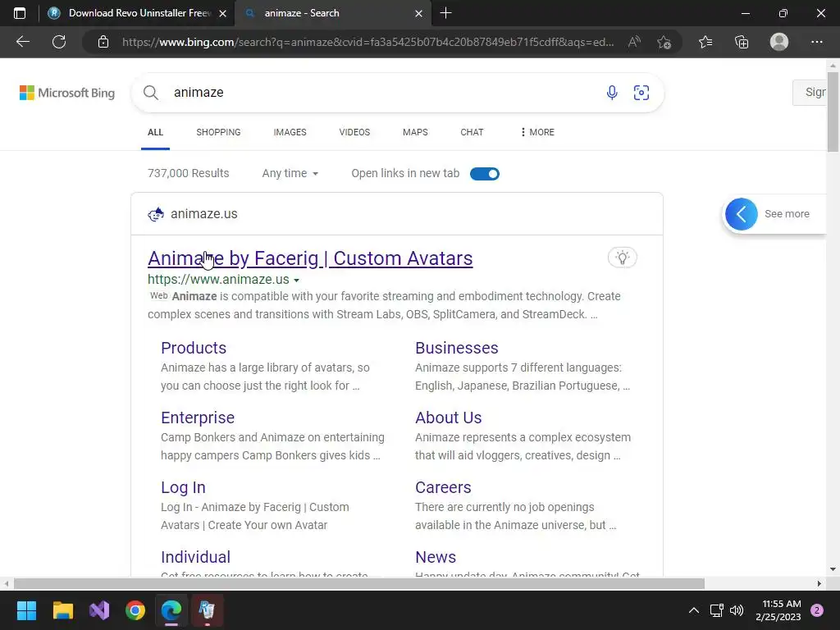Search using voice microphone icon
The height and width of the screenshot is (630, 840).
pyautogui.click(x=612, y=93)
